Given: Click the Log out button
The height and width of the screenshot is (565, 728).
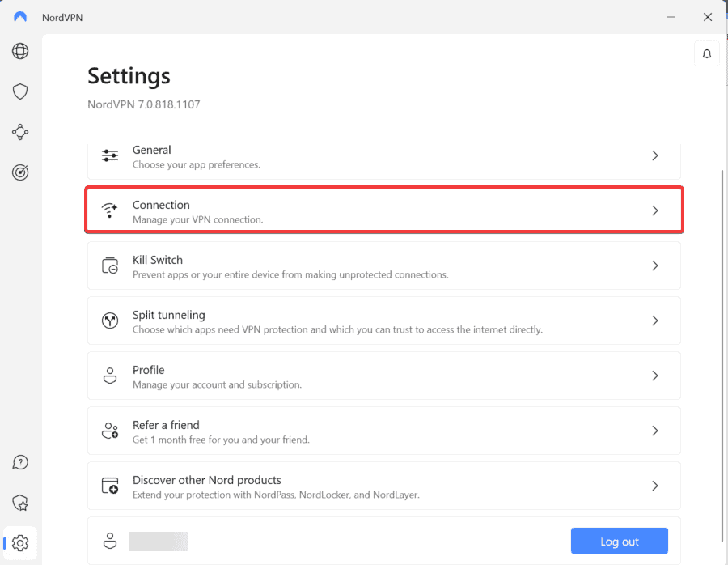Looking at the screenshot, I should point(620,541).
